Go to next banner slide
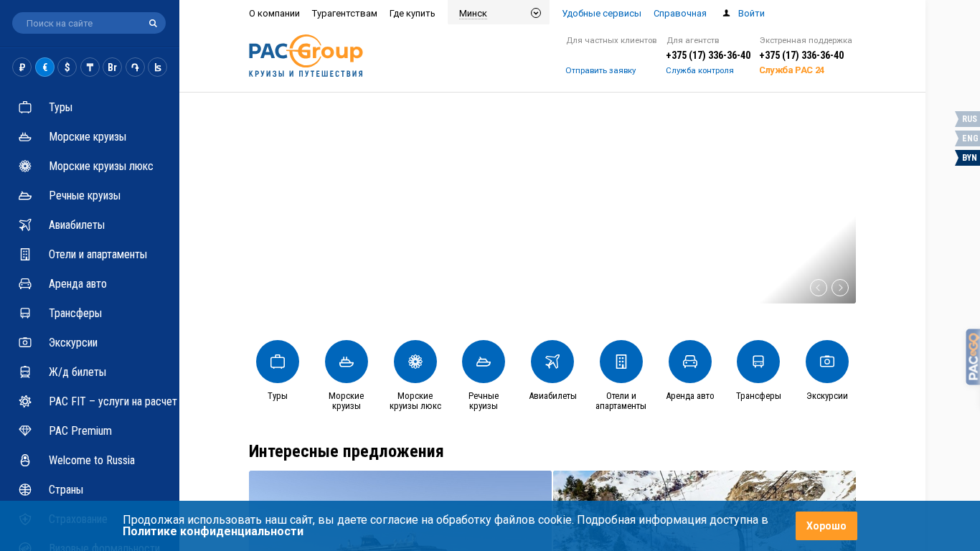Screen dimensions: 980x551 point(840,288)
